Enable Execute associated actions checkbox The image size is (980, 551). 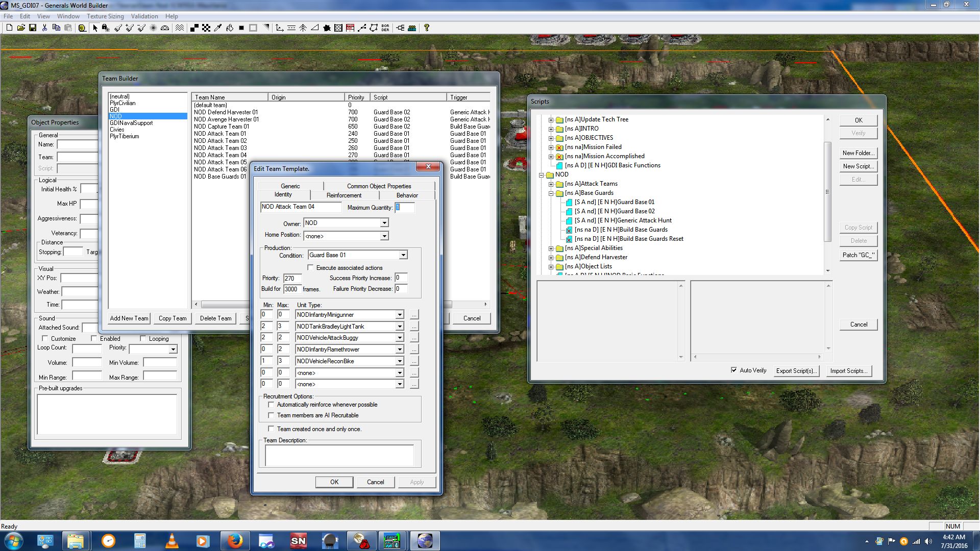[x=310, y=268]
